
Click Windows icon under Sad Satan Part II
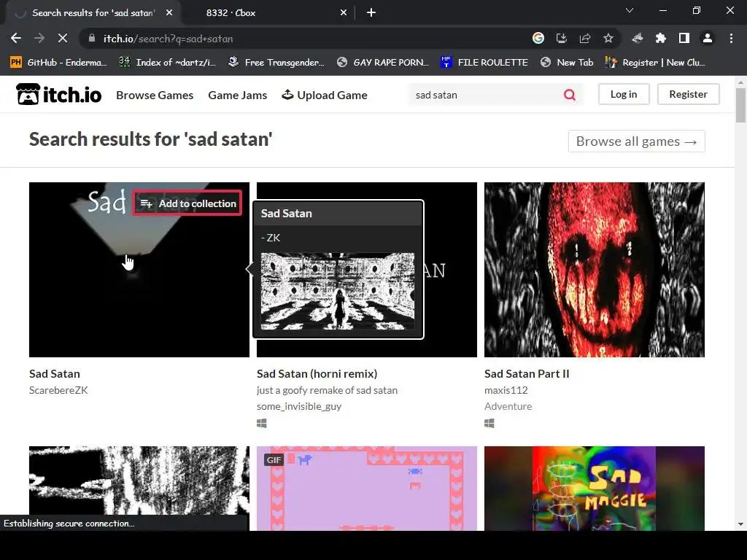click(x=489, y=423)
